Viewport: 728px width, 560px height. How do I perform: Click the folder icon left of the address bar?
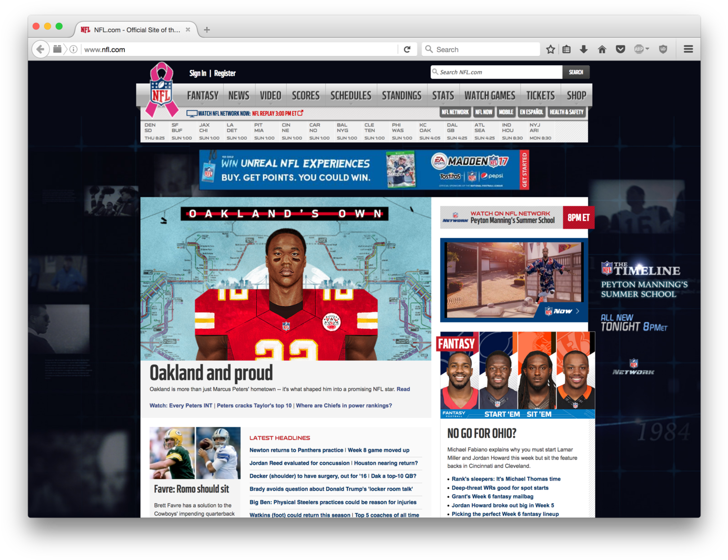tap(57, 49)
